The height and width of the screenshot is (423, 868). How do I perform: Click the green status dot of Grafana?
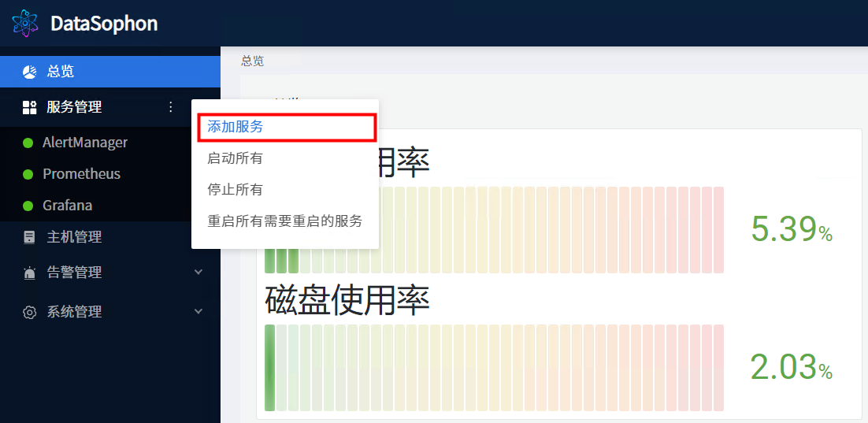click(28, 206)
